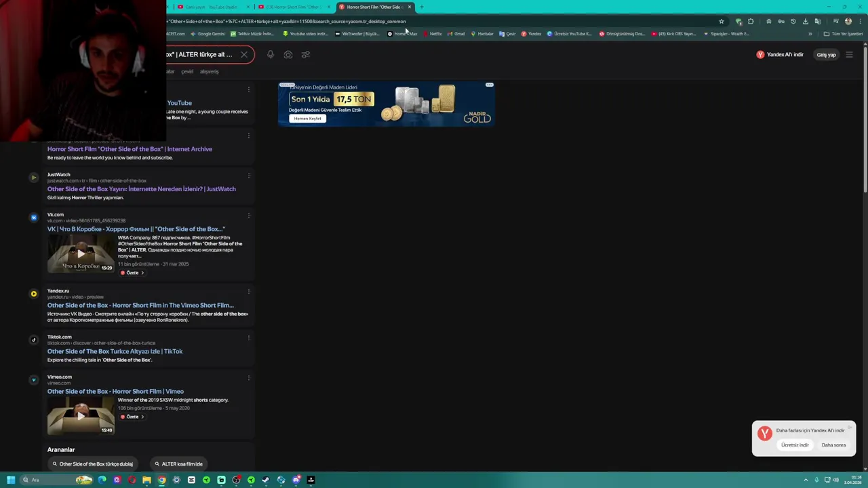
Task: Select the alışveriş search tab
Action: coord(209,71)
